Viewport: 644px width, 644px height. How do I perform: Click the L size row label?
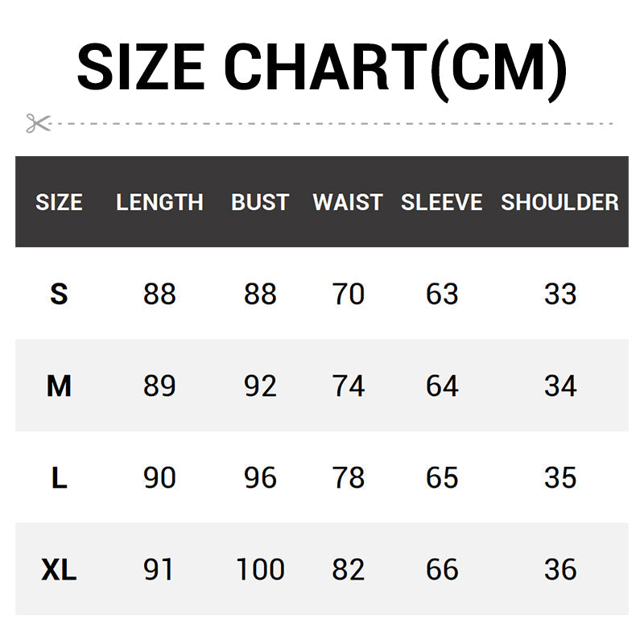point(59,478)
